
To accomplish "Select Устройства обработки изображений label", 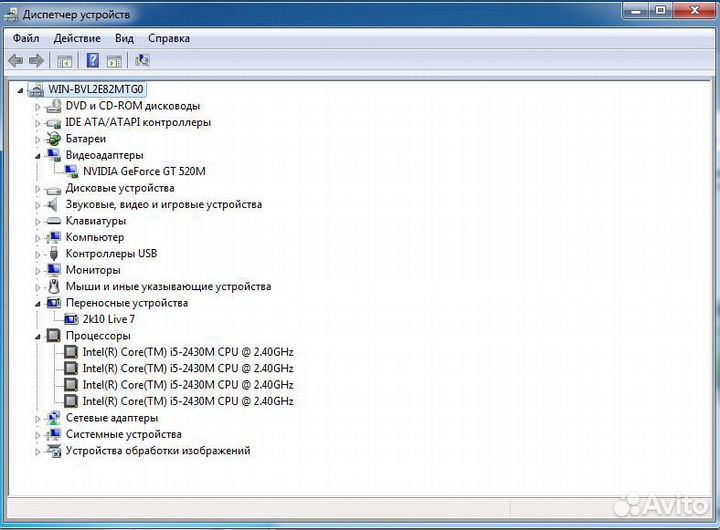I will point(158,451).
